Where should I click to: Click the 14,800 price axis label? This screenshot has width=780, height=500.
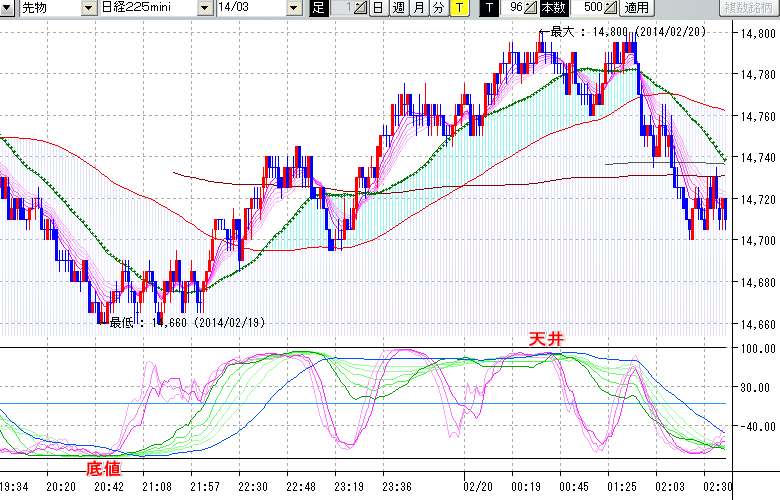(758, 33)
